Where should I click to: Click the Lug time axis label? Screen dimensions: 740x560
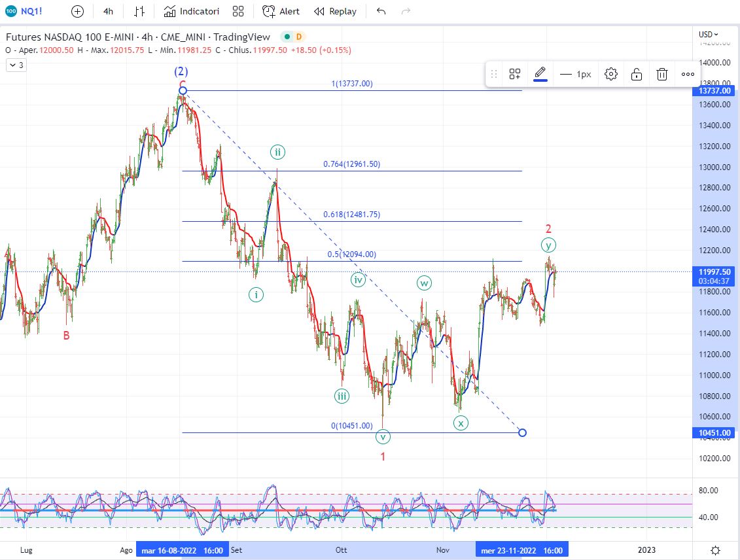pyautogui.click(x=26, y=550)
